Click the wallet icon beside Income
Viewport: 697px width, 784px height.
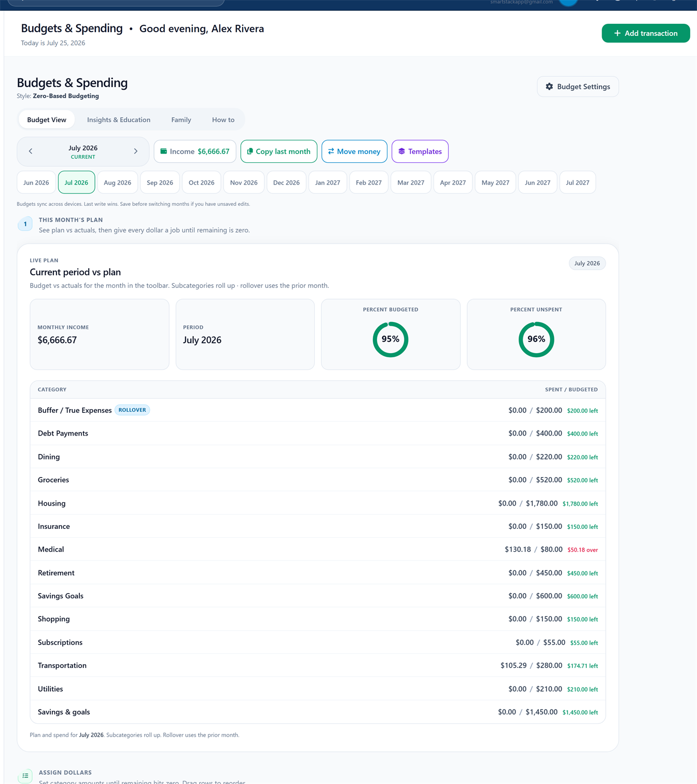(164, 151)
